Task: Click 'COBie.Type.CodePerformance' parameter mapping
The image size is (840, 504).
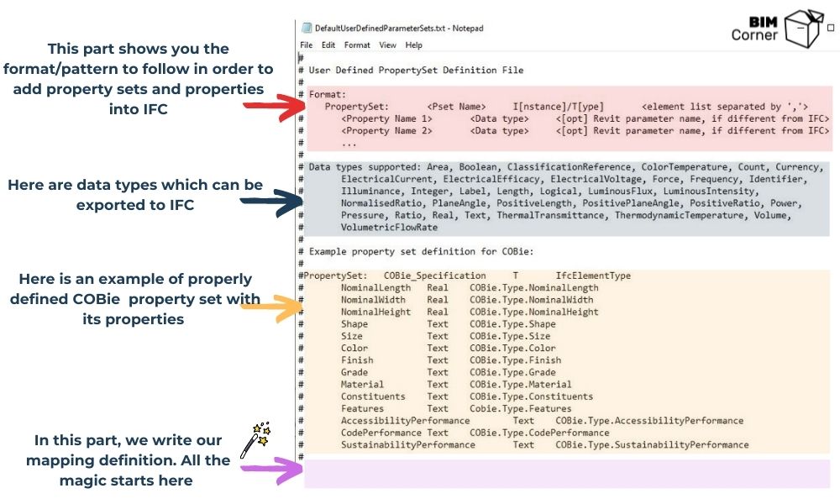Action: click(x=539, y=433)
